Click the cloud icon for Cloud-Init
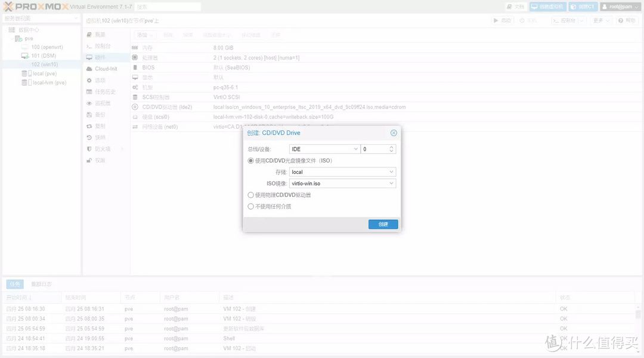 point(89,69)
